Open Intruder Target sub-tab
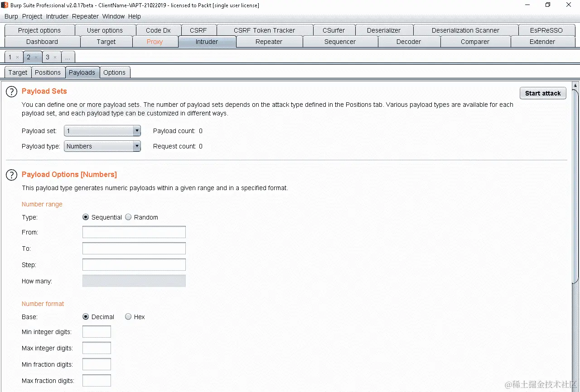Screen dimensions: 580x392 18,72
